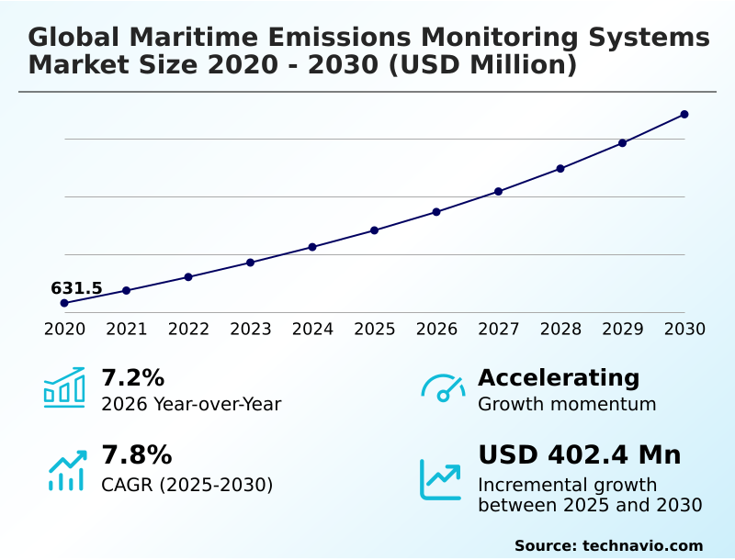Click the 2022 data point on the line
The height and width of the screenshot is (560, 735).
pos(188,276)
